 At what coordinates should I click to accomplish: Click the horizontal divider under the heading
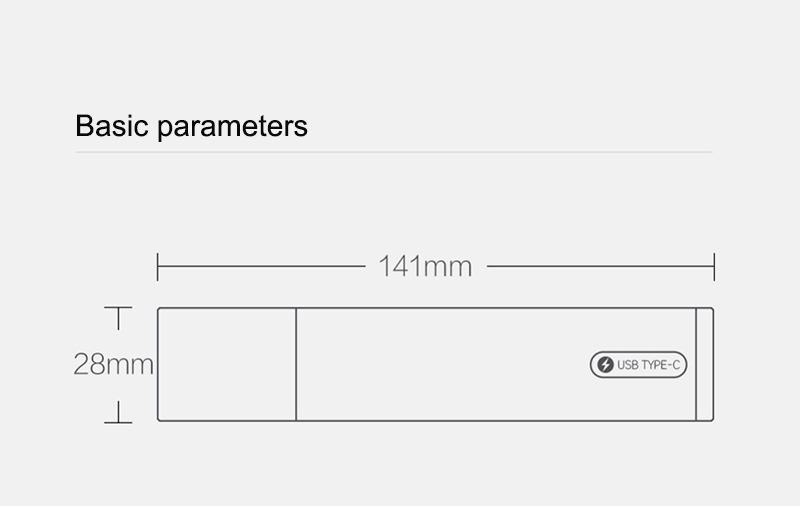(394, 152)
